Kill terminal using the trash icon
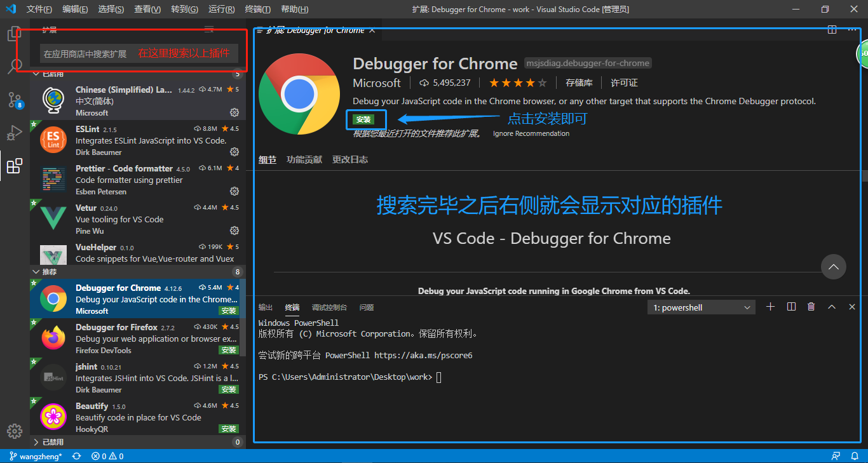Image resolution: width=868 pixels, height=463 pixels. [x=811, y=307]
